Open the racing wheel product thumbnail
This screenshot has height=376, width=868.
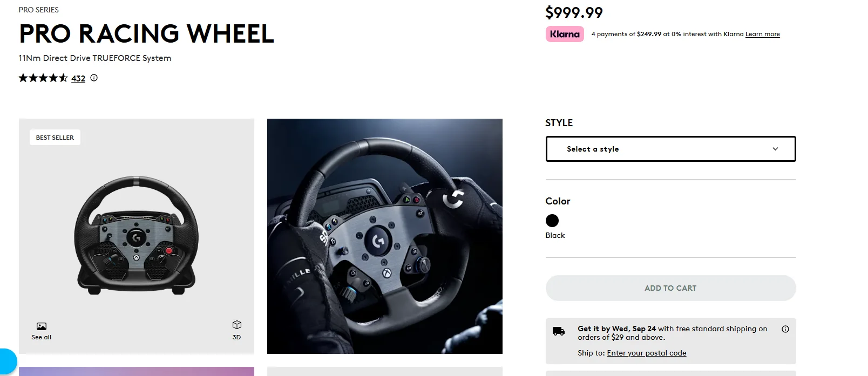(137, 235)
